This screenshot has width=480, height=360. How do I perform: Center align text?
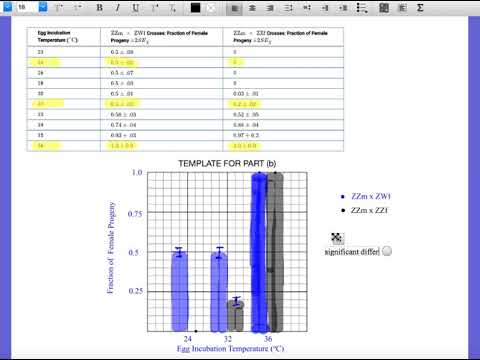click(x=252, y=8)
